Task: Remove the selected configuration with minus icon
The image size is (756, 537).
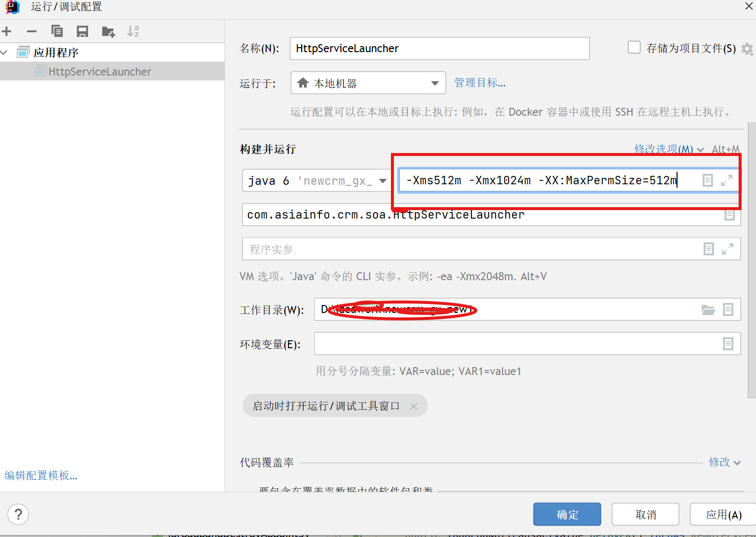Action: tap(31, 31)
